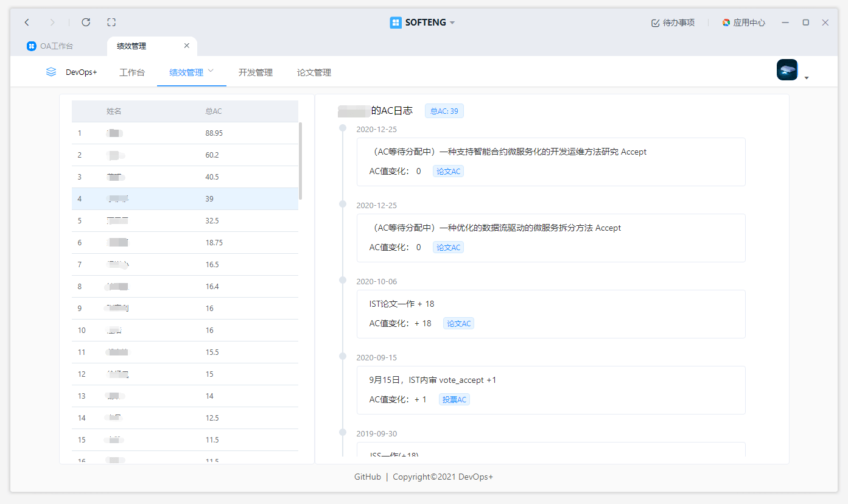Click the 总AC: 39 badge
The height and width of the screenshot is (504, 848).
[x=444, y=111]
